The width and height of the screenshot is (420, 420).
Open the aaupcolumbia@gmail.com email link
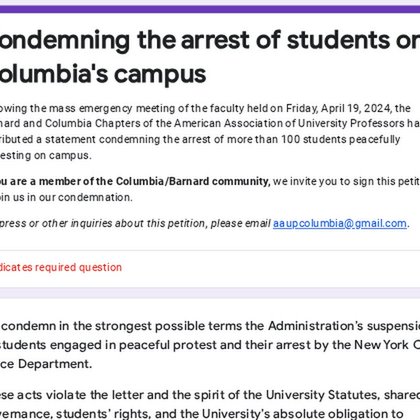click(x=340, y=223)
